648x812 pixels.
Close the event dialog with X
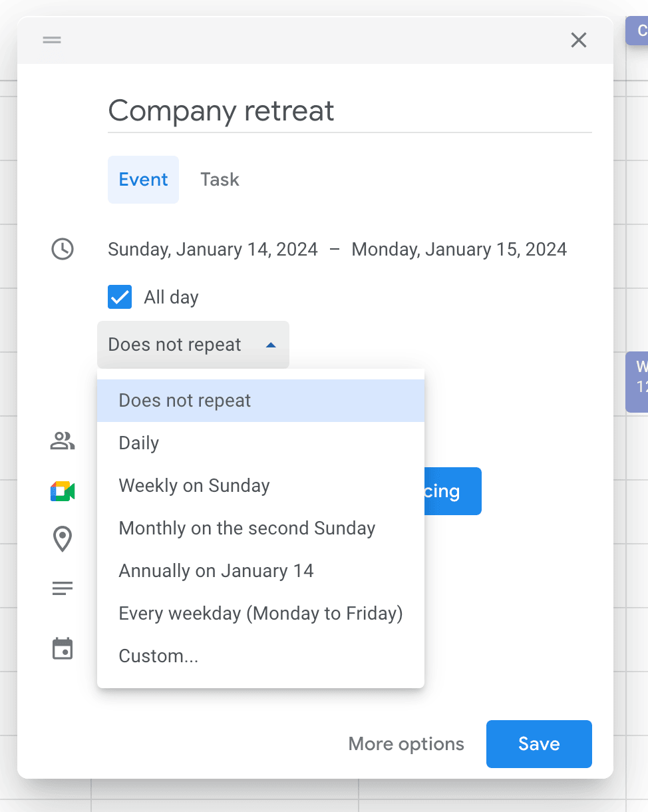point(579,41)
